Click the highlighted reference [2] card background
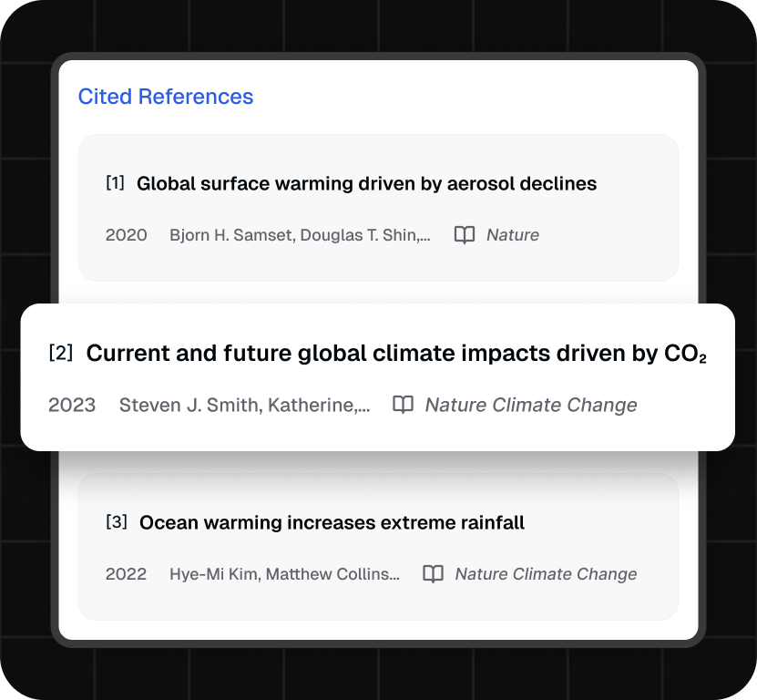 (x=377, y=377)
